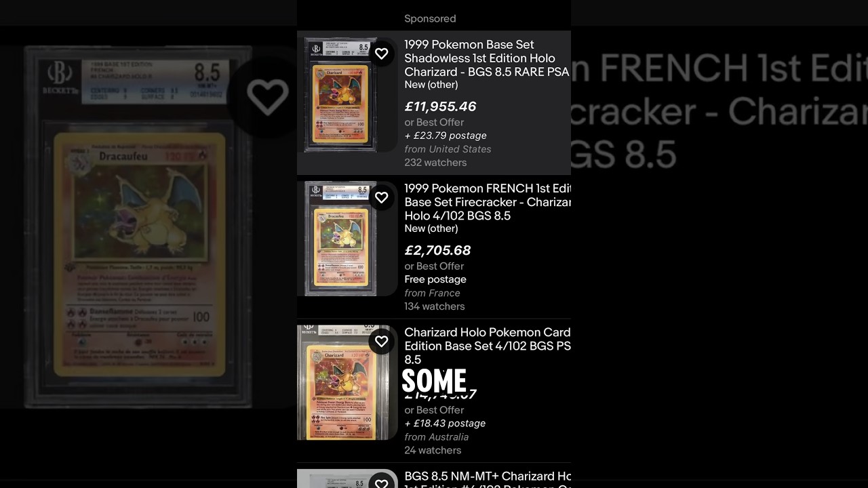Click Free postage on the French listing
This screenshot has height=488, width=868.
coord(435,279)
